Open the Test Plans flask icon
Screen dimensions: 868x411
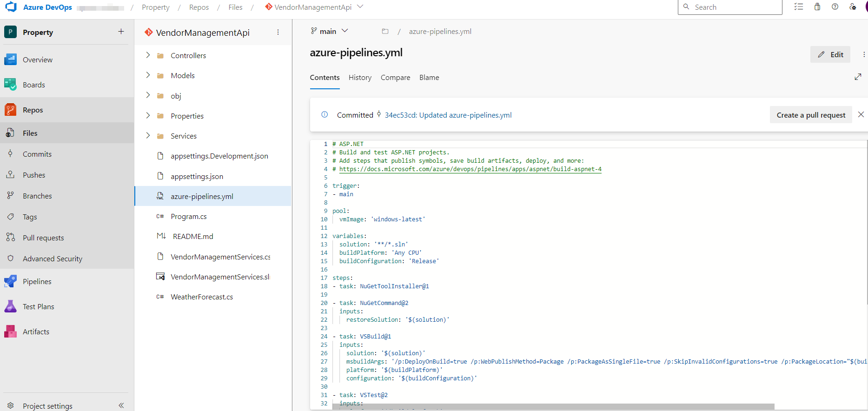pos(10,306)
